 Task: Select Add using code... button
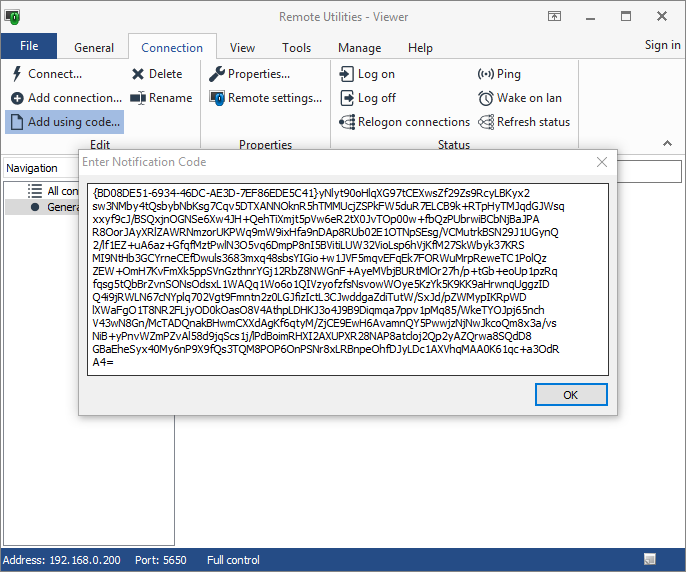coord(65,122)
